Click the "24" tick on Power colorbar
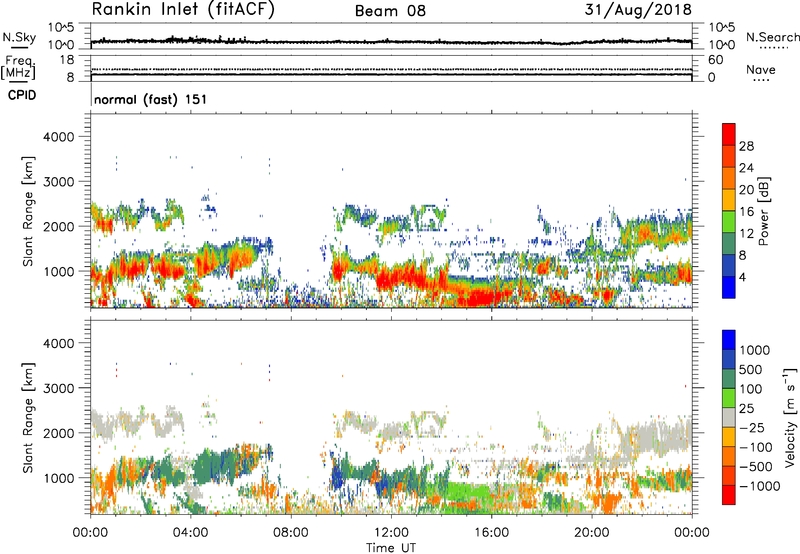 point(746,168)
